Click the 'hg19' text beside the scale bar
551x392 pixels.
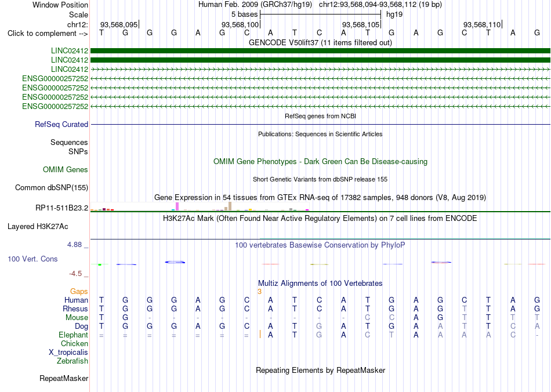[394, 14]
